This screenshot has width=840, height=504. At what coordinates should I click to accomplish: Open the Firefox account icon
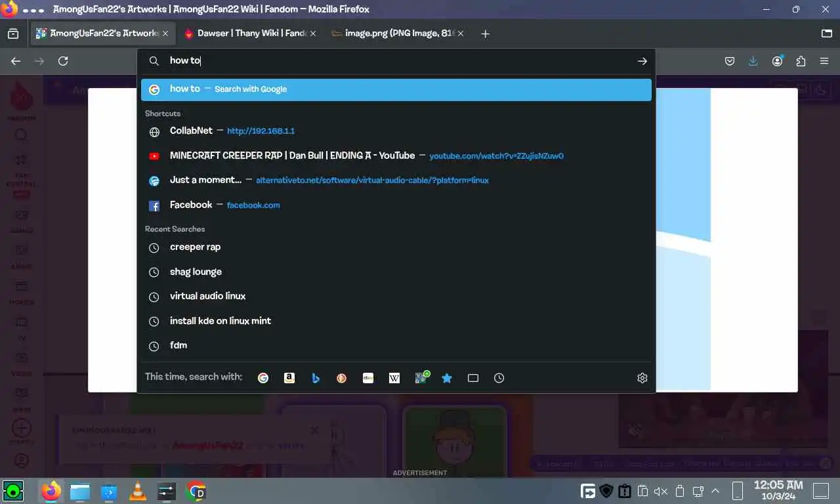tap(778, 61)
